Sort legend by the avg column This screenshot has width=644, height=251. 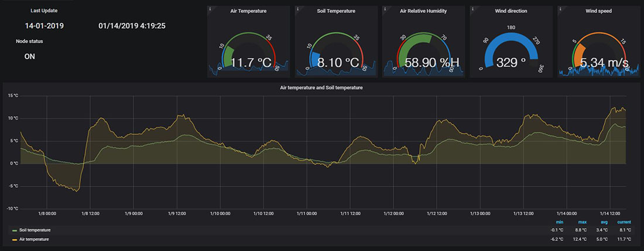604,222
